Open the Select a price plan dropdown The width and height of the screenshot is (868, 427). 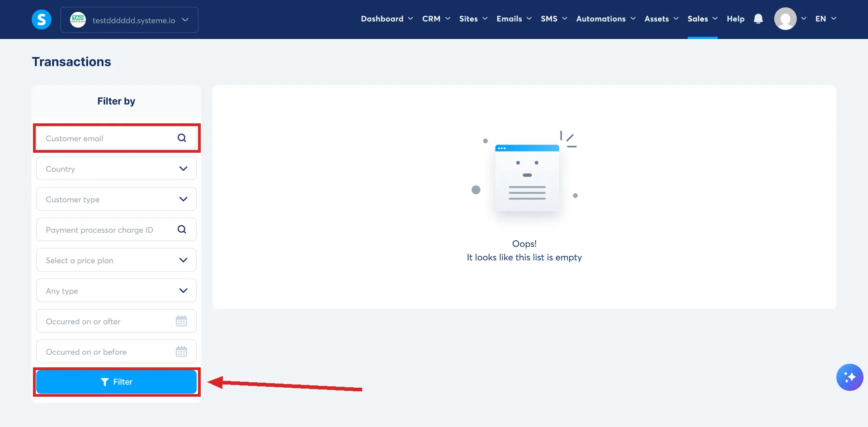pos(116,260)
